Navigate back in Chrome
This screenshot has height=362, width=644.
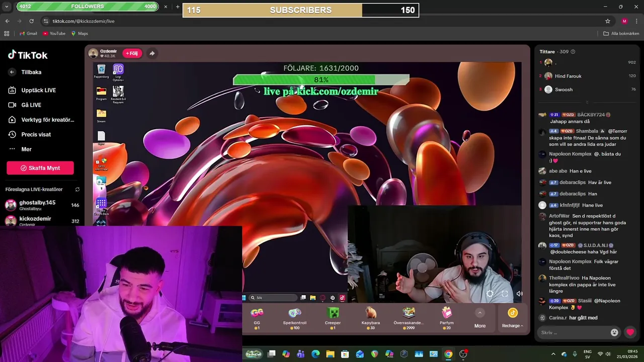pyautogui.click(x=7, y=21)
